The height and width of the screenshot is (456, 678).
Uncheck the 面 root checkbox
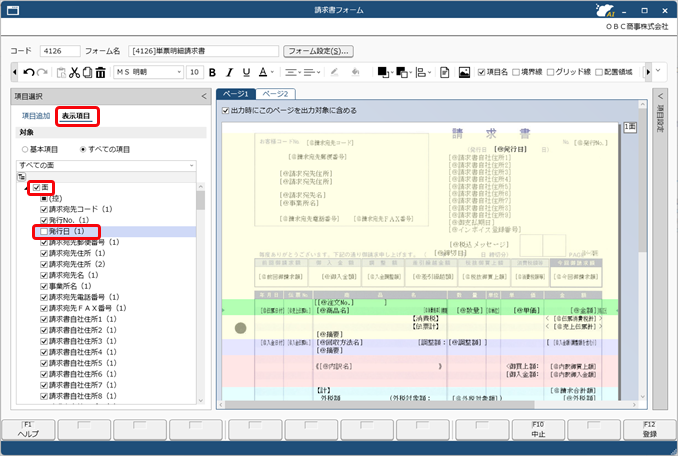(36, 187)
